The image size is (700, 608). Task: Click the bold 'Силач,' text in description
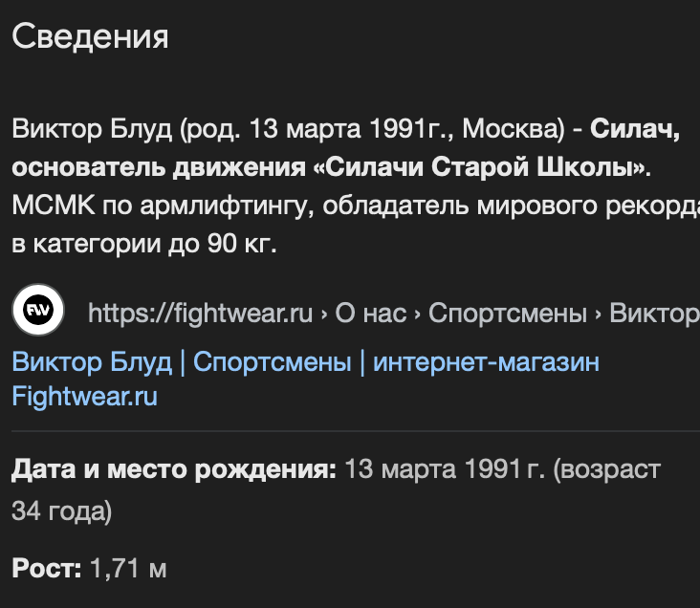[635, 129]
